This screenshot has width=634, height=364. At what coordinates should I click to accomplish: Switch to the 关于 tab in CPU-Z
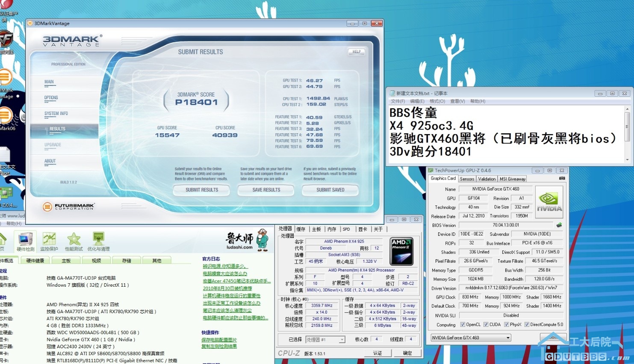378,229
